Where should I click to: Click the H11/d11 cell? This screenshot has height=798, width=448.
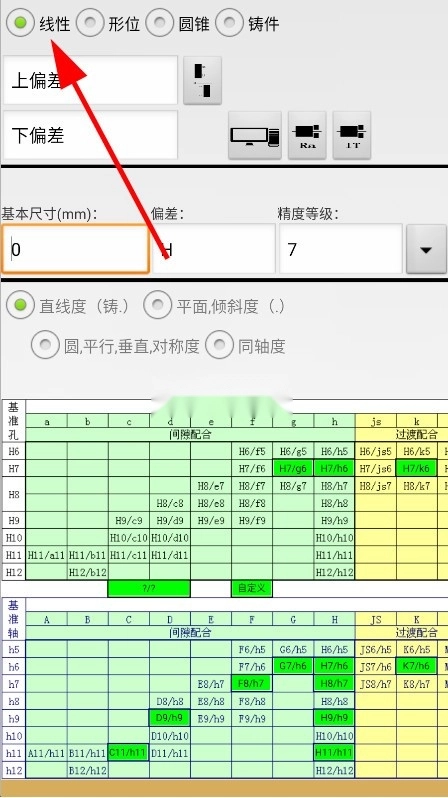170,555
